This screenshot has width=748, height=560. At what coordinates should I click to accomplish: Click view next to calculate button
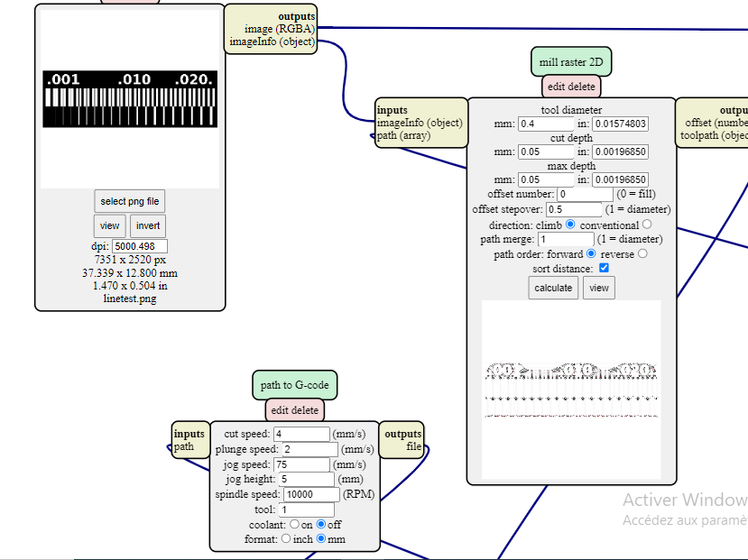point(599,288)
